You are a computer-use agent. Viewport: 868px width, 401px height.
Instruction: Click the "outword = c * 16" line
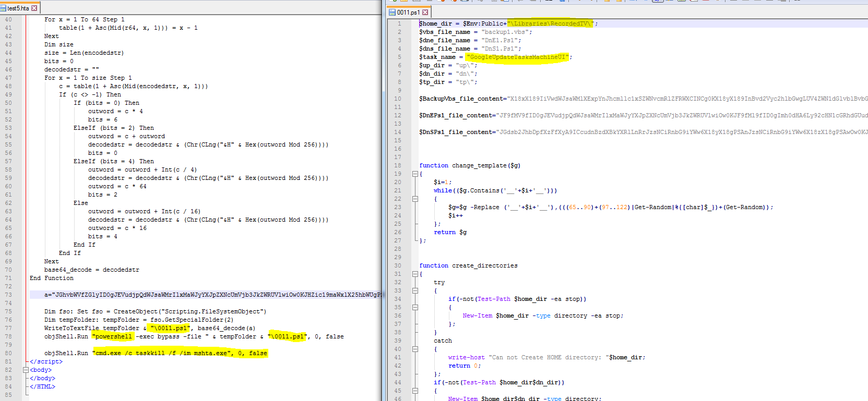[117, 228]
